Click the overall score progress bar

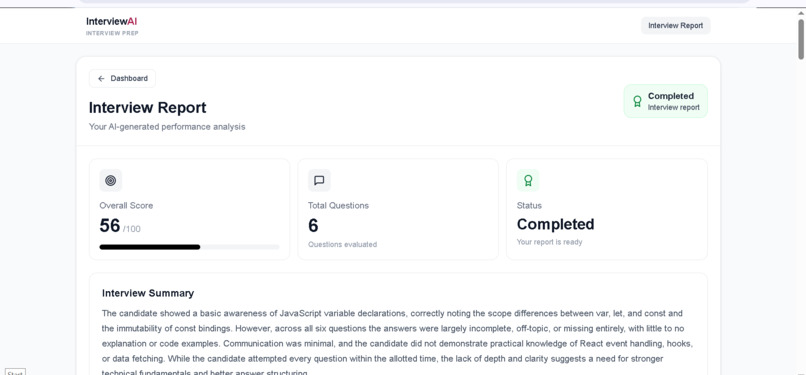point(189,247)
